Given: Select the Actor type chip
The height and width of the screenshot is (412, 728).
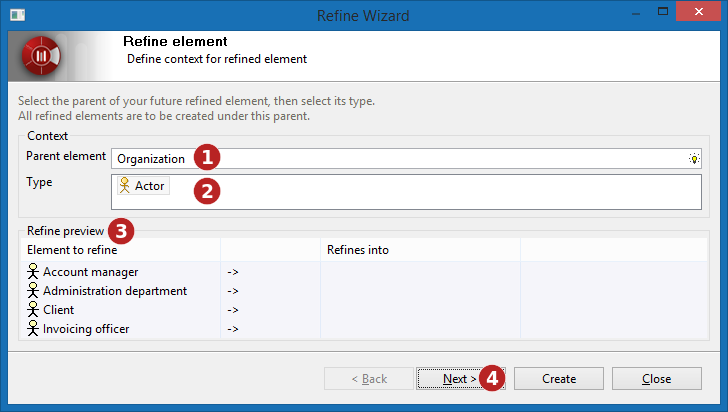Looking at the screenshot, I should (143, 185).
